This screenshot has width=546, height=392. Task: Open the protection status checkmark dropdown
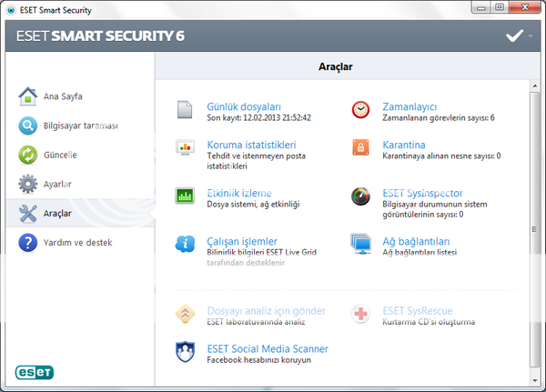[519, 36]
